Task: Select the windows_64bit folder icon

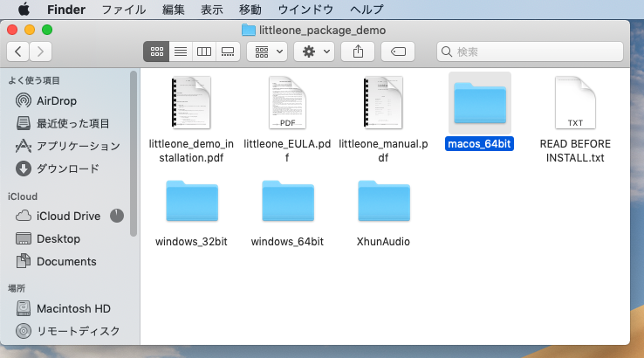Action: [x=288, y=201]
